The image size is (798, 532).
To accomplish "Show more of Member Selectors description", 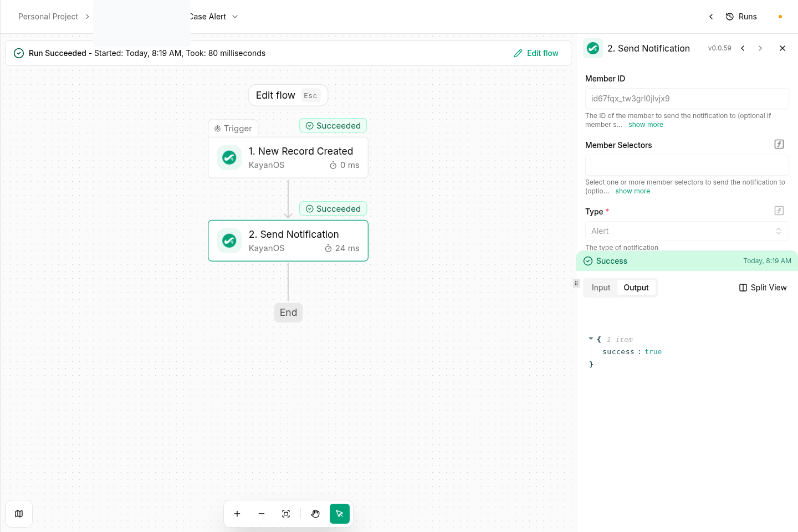I will (x=633, y=191).
